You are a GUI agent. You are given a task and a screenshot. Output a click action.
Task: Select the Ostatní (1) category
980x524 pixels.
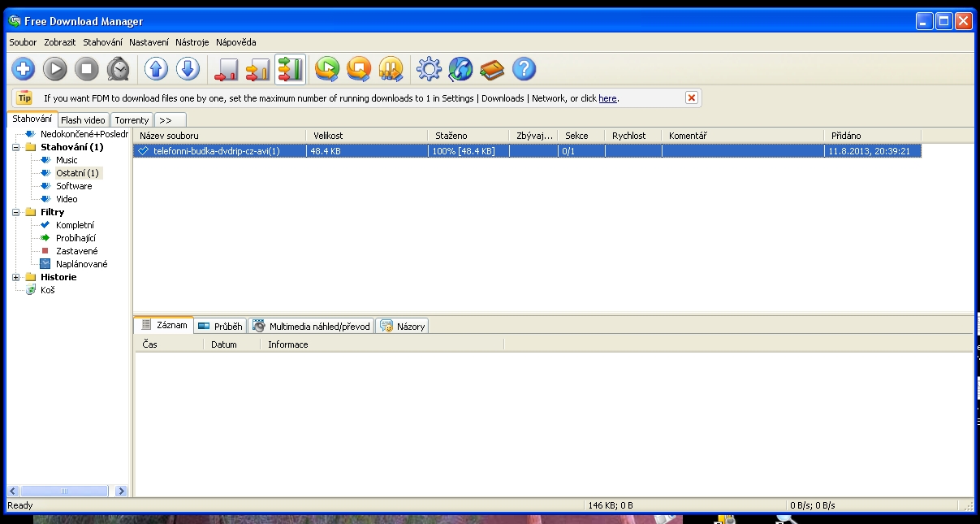(77, 173)
